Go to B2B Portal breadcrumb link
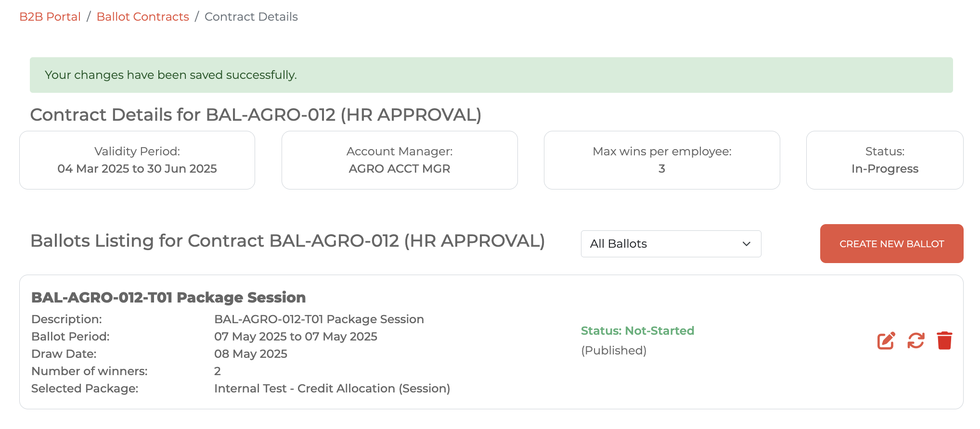 tap(50, 17)
